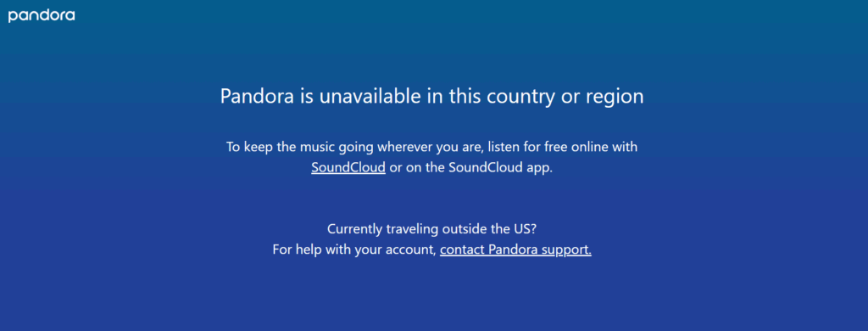Select the word 'app.' after SoundCloud
The height and width of the screenshot is (331, 868).
pos(538,169)
